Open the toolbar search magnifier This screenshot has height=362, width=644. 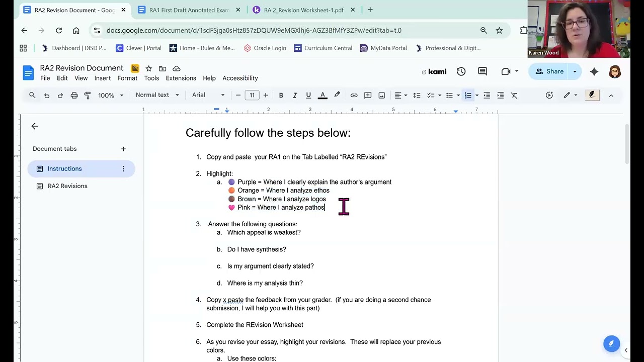[x=32, y=95]
